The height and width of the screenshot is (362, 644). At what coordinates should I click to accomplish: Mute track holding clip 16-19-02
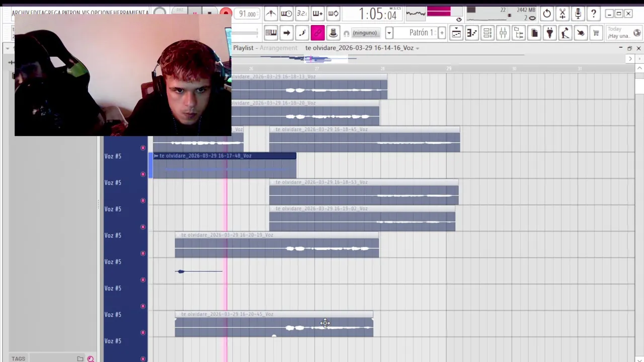(x=143, y=227)
